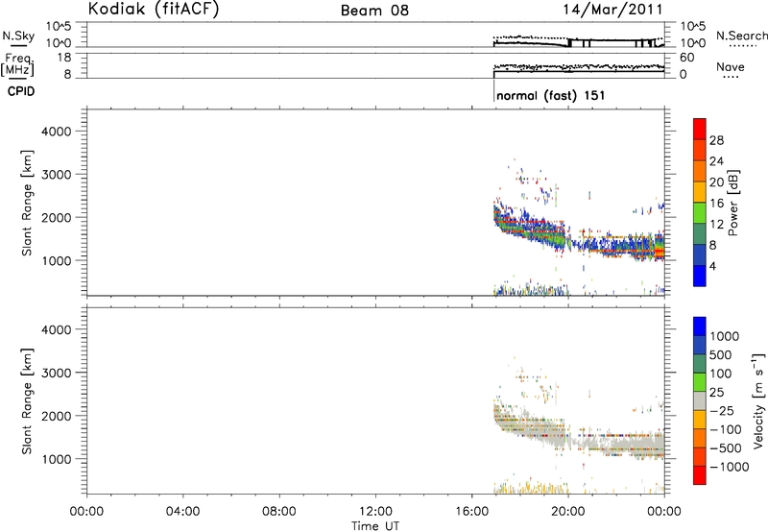
Task: Click the 'N.Sky' legend label
Action: pos(18,36)
